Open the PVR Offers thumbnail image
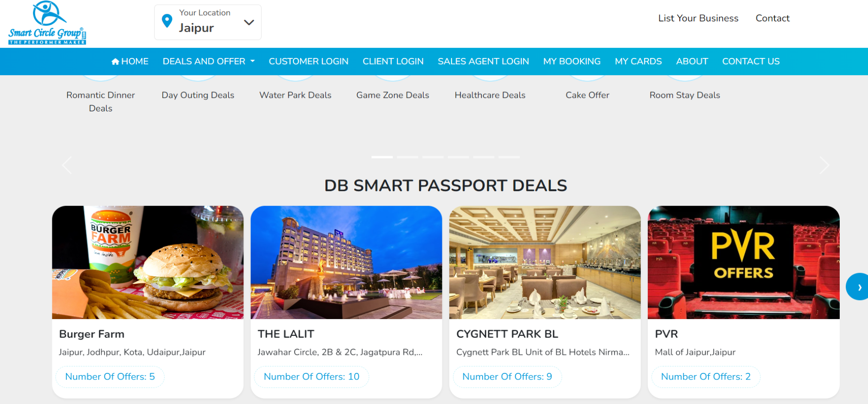868x404 pixels. pos(743,263)
